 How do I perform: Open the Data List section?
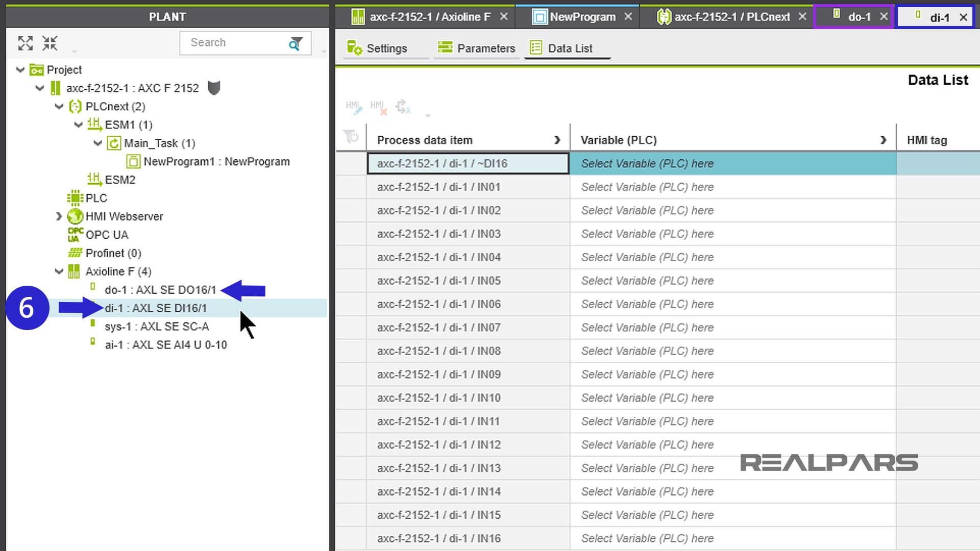[561, 48]
